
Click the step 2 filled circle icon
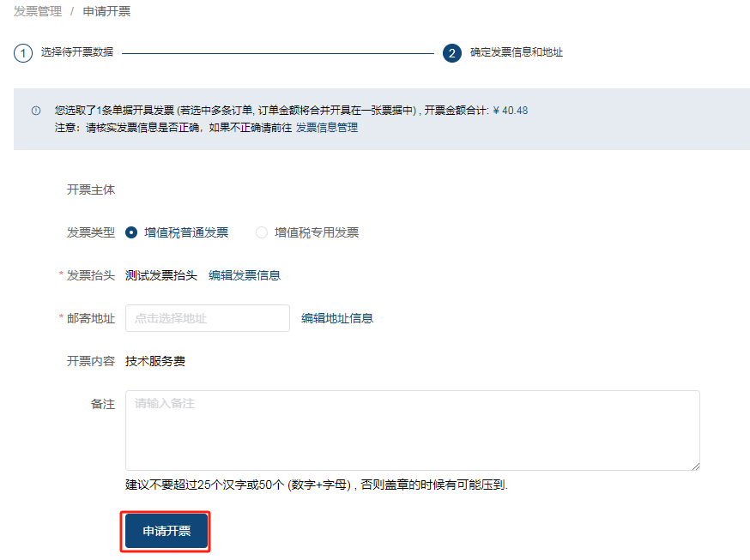(x=452, y=53)
